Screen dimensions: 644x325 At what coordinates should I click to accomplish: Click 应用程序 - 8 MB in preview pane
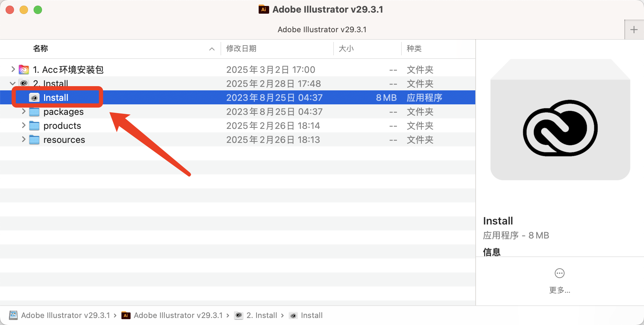(x=516, y=235)
